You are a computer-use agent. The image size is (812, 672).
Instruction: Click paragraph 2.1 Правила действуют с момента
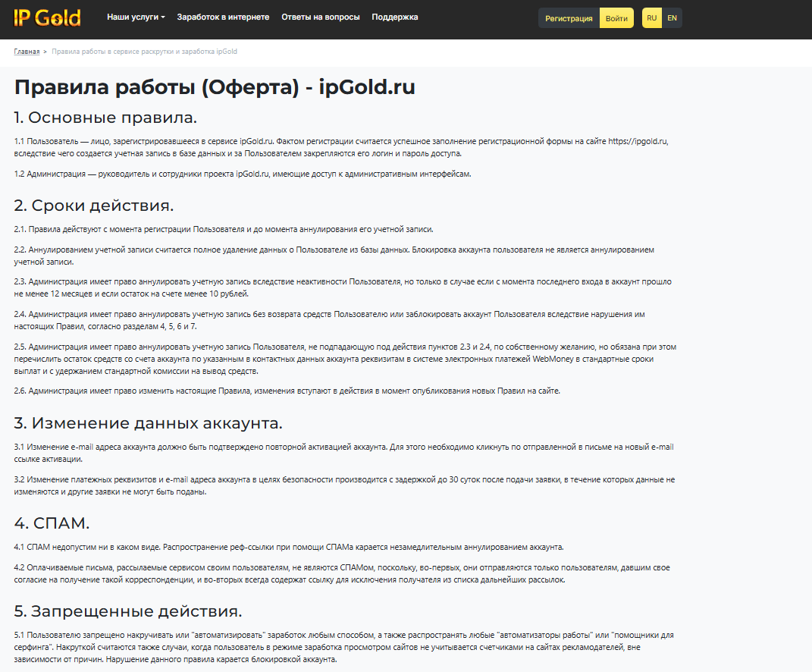[224, 230]
